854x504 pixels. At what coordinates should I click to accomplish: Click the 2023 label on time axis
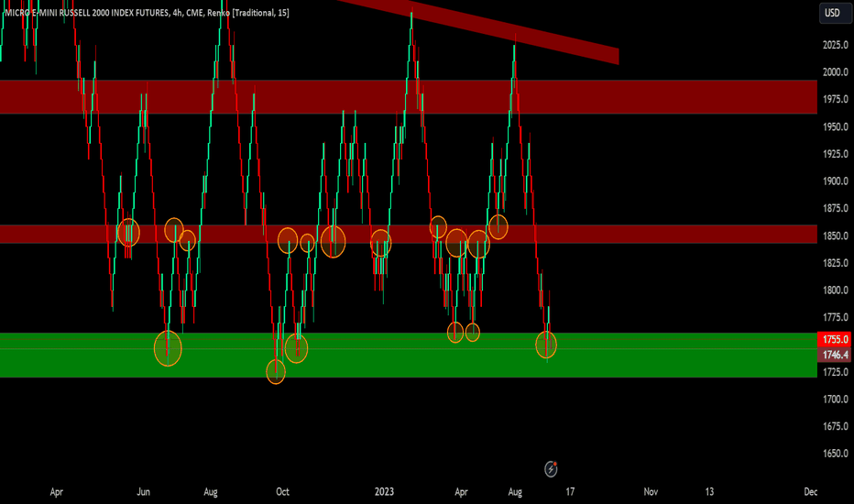point(384,491)
